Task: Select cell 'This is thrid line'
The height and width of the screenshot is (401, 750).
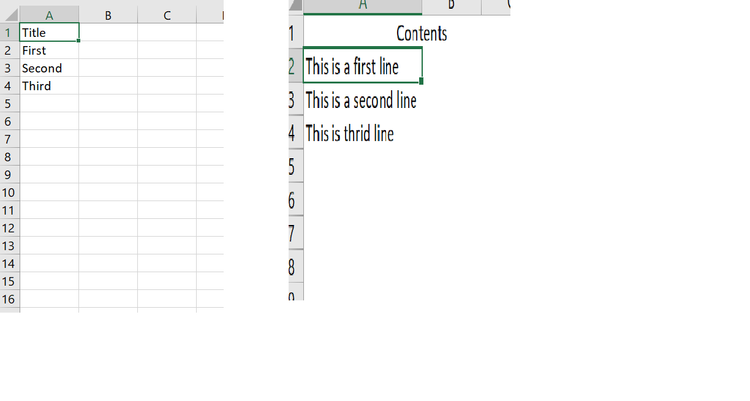Action: 363,133
